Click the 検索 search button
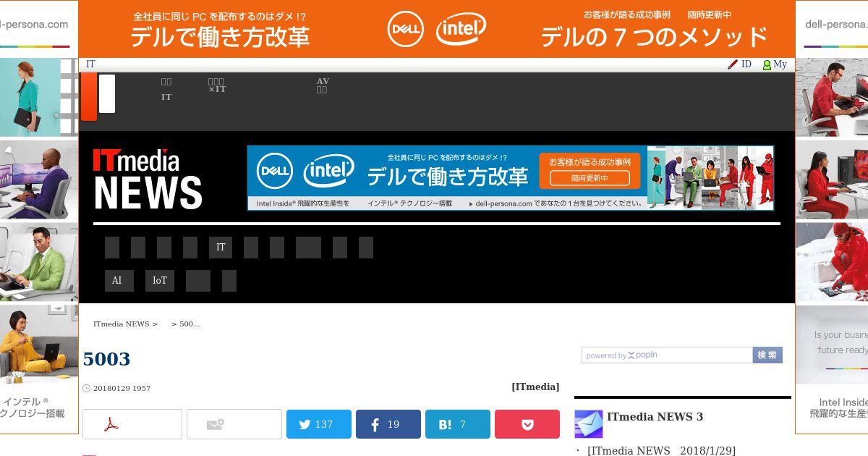The width and height of the screenshot is (868, 456). pyautogui.click(x=767, y=355)
